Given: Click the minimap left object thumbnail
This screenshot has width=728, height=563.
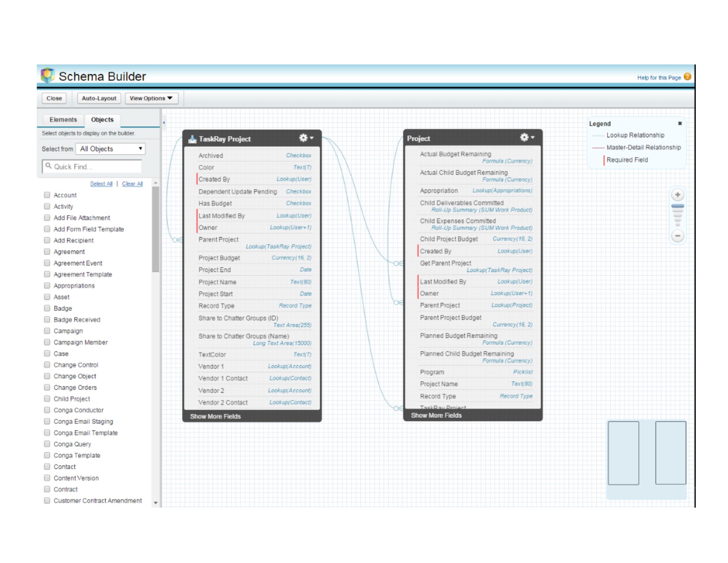Looking at the screenshot, I should [x=623, y=453].
